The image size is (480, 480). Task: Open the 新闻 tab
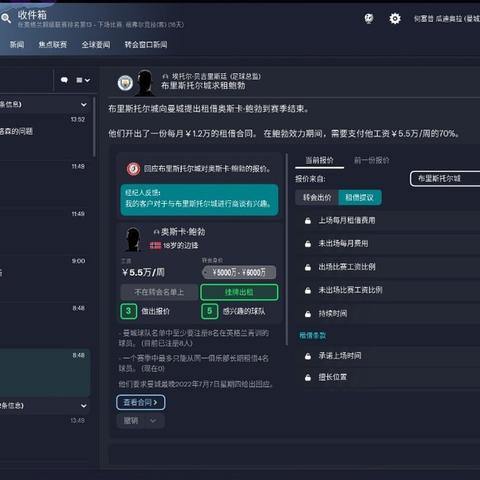[x=17, y=45]
